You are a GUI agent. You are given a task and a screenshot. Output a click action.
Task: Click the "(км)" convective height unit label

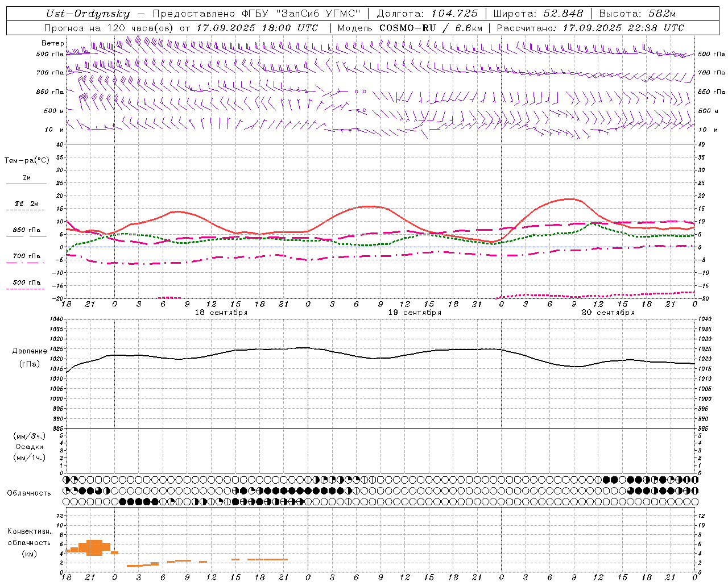30,554
